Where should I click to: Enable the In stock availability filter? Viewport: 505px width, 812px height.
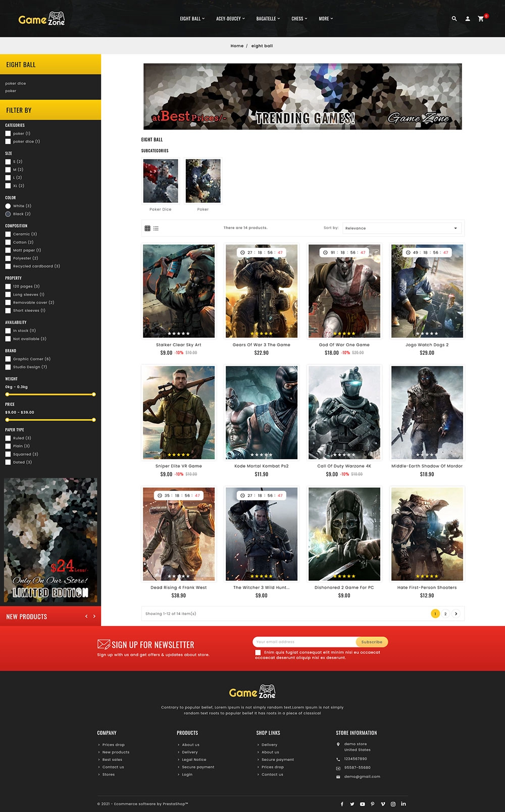[x=8, y=331]
